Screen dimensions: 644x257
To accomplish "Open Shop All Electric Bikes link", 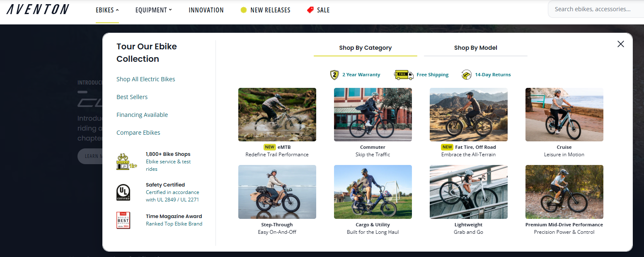I will [146, 79].
